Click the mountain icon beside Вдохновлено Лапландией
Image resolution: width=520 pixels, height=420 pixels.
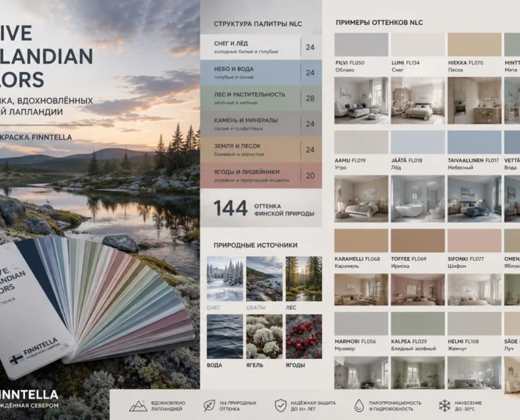[138, 406]
